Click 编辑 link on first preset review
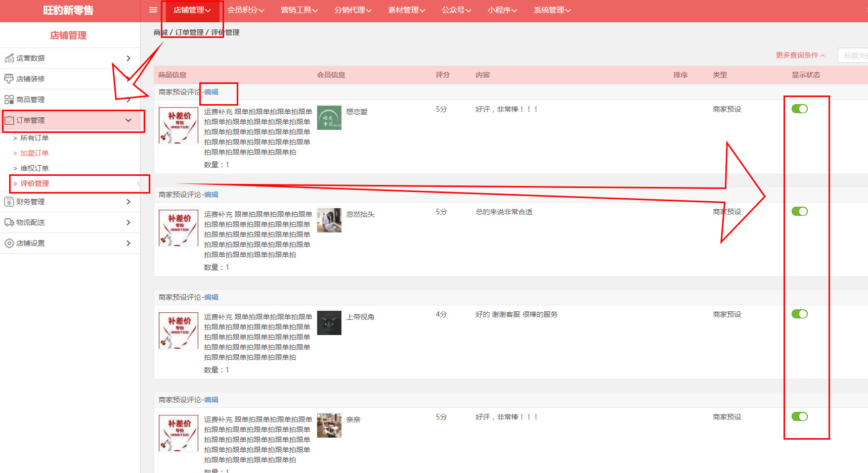The image size is (868, 473). [x=211, y=92]
